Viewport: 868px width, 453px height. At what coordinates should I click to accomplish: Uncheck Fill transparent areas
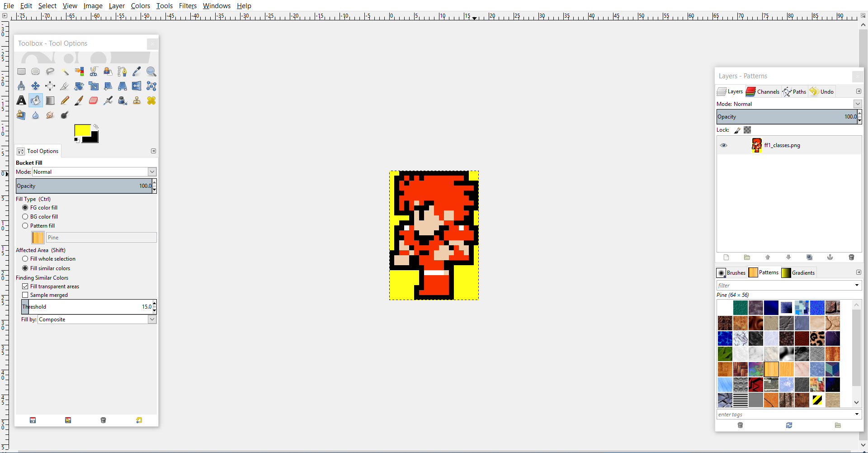tap(25, 286)
